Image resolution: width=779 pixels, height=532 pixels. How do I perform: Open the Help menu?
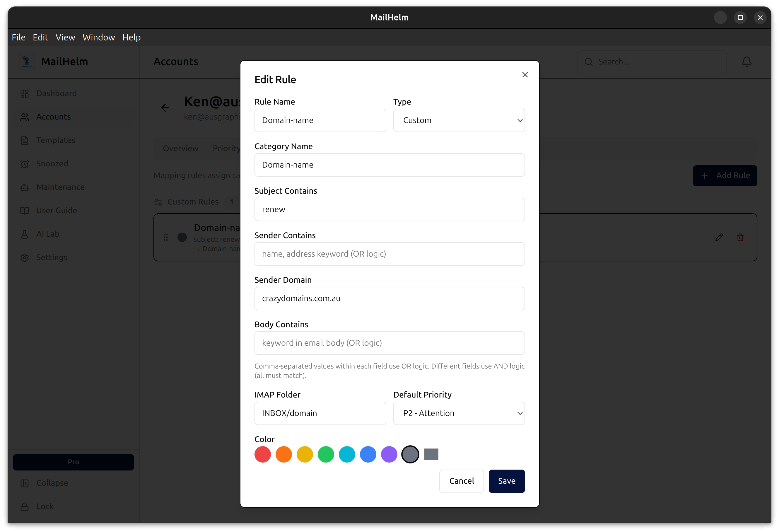point(131,37)
